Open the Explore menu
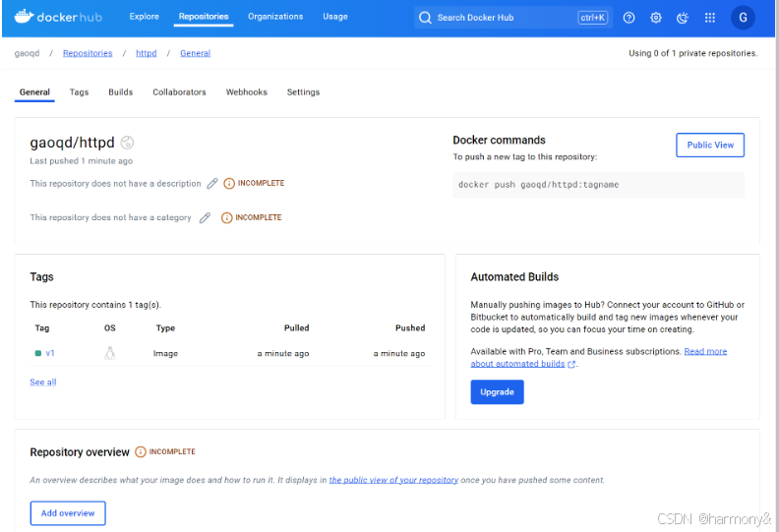The image size is (779, 532). 144,17
